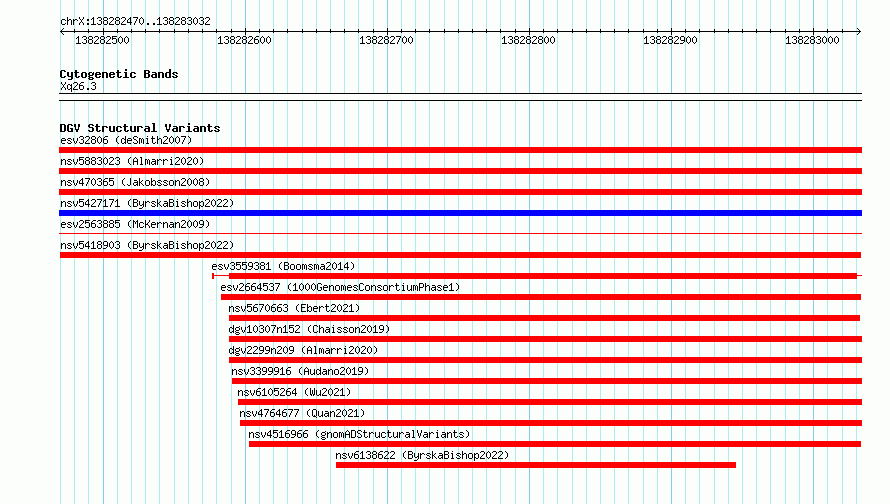Click the dgv2299n209 red bar
Image resolution: width=890 pixels, height=504 pixels.
pos(545,360)
